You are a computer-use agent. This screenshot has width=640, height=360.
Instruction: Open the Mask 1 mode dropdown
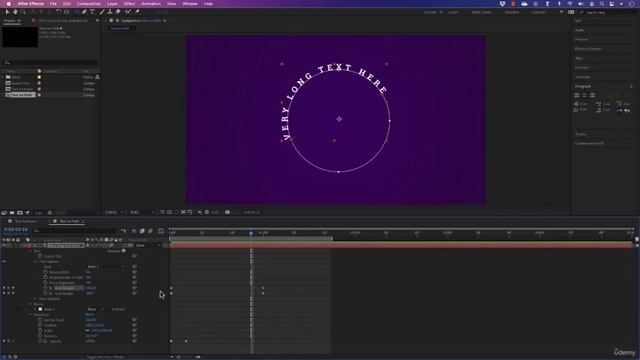click(x=95, y=309)
